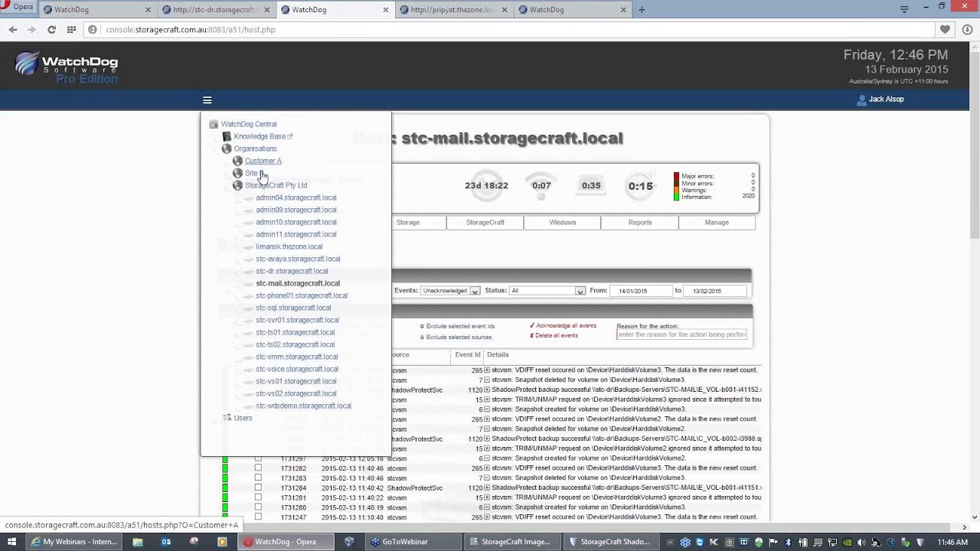Open the Status All dropdown
This screenshot has height=551, width=980.
[x=547, y=291]
